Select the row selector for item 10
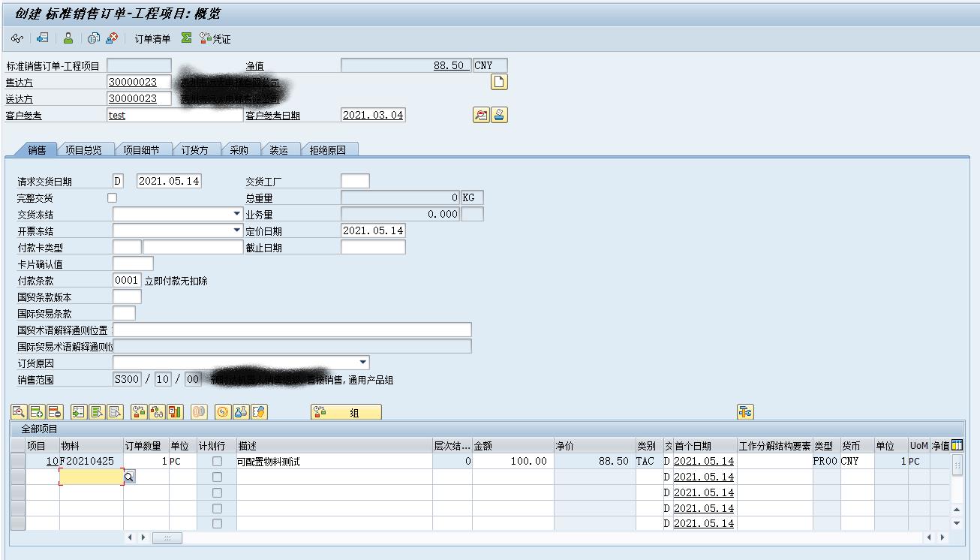 click(x=18, y=461)
